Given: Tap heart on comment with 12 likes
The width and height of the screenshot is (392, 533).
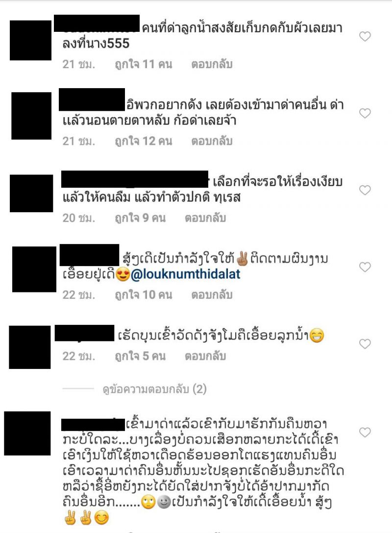Looking at the screenshot, I should pyautogui.click(x=365, y=113).
